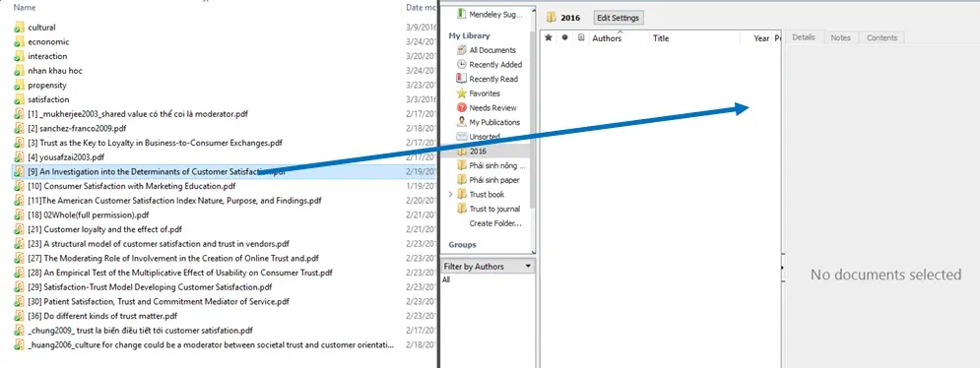Viewport: 980px width, 368px height.
Task: Click the Recently Read icon
Action: click(462, 79)
